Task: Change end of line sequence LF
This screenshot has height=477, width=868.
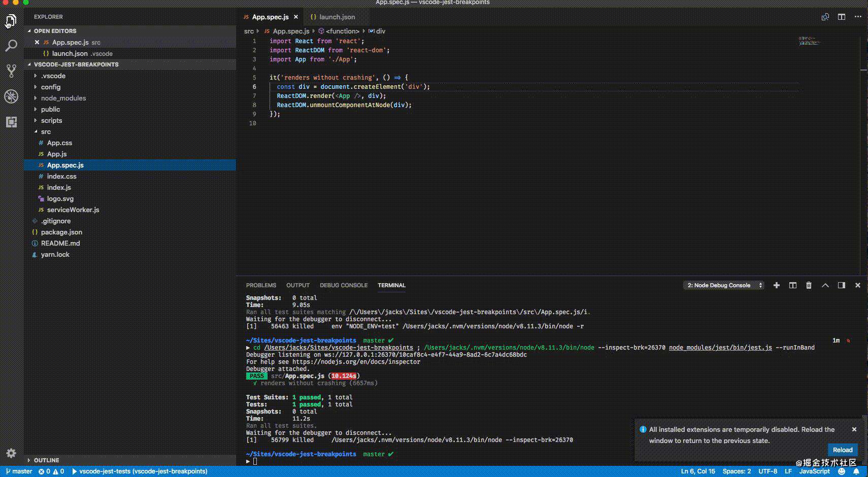Action: click(x=788, y=471)
